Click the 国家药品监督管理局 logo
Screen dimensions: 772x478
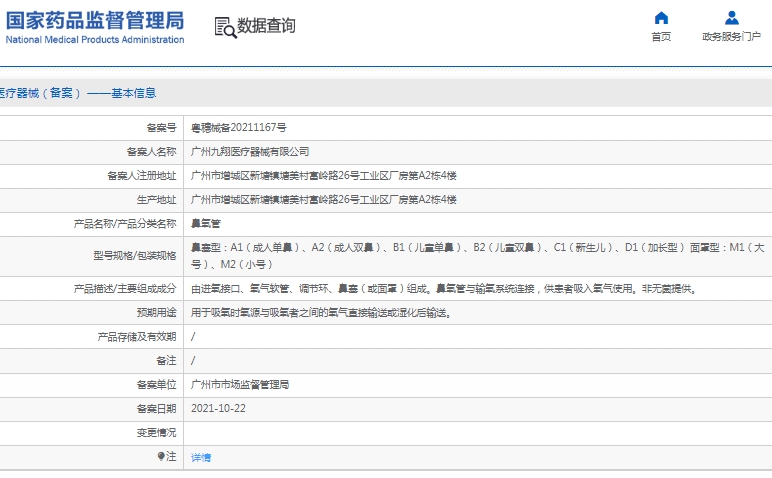tap(95, 21)
